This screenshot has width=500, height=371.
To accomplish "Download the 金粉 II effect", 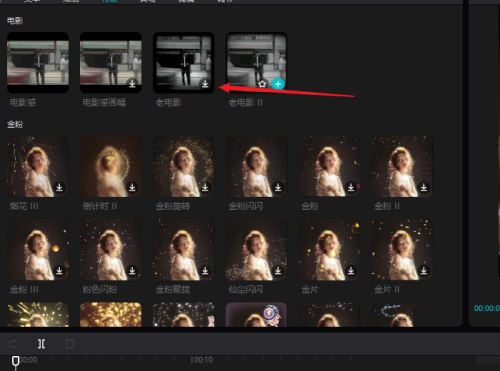I will tap(424, 187).
